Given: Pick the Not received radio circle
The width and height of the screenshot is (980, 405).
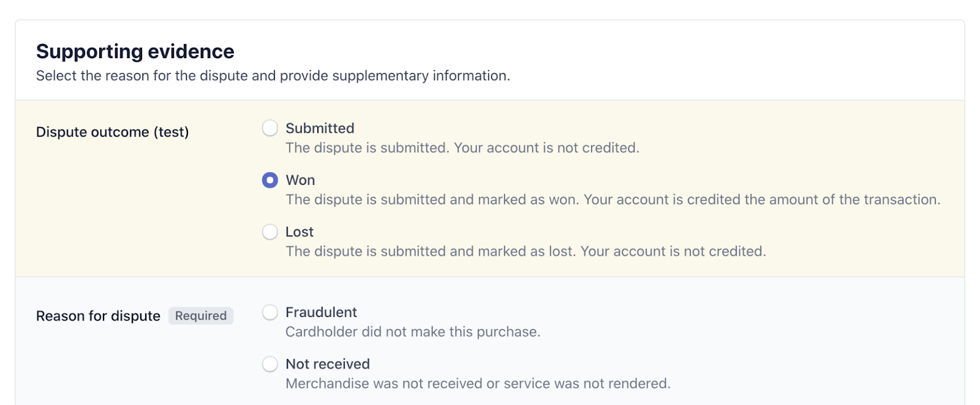Looking at the screenshot, I should pos(270,365).
